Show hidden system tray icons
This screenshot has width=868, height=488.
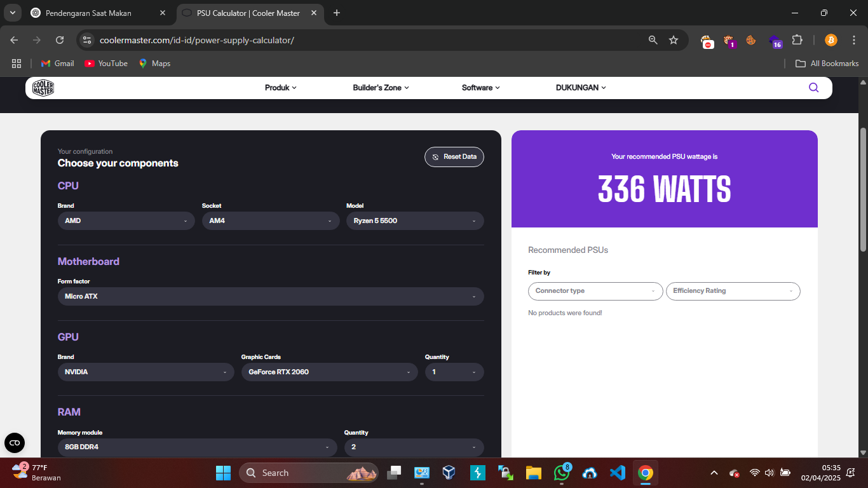coord(714,473)
